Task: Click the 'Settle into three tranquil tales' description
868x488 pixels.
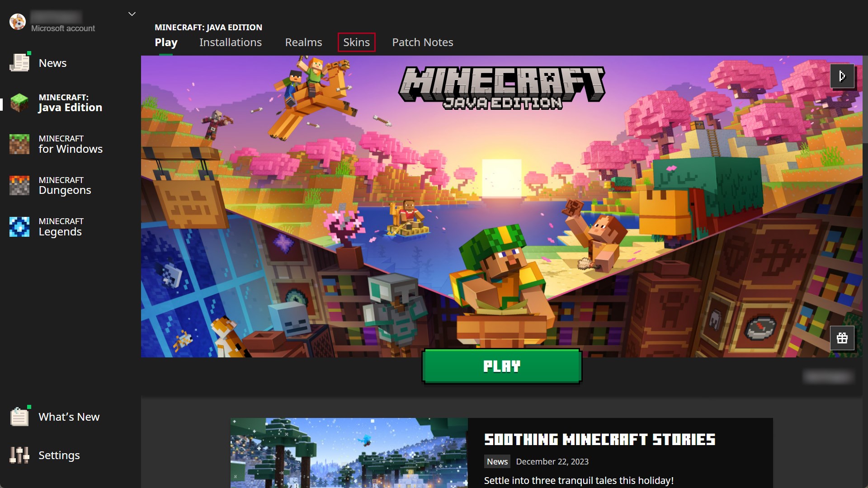Action: click(579, 480)
